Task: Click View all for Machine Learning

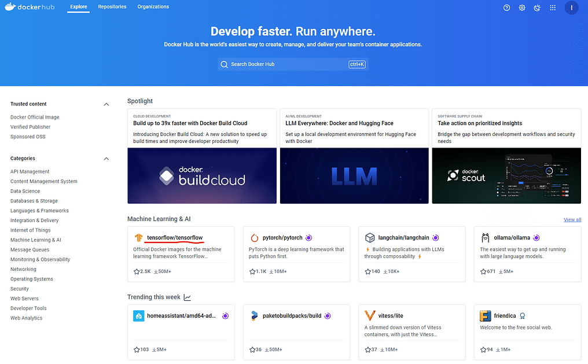Action: coord(572,220)
